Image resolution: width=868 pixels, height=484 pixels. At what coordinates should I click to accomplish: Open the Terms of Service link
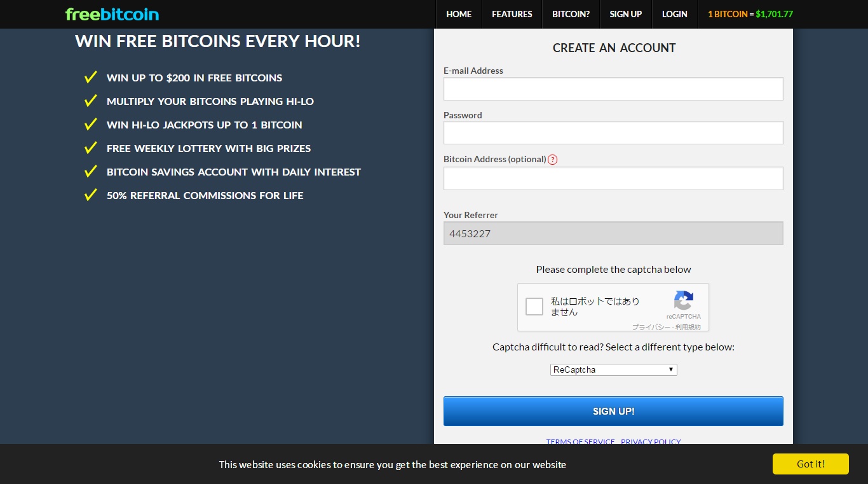(581, 441)
